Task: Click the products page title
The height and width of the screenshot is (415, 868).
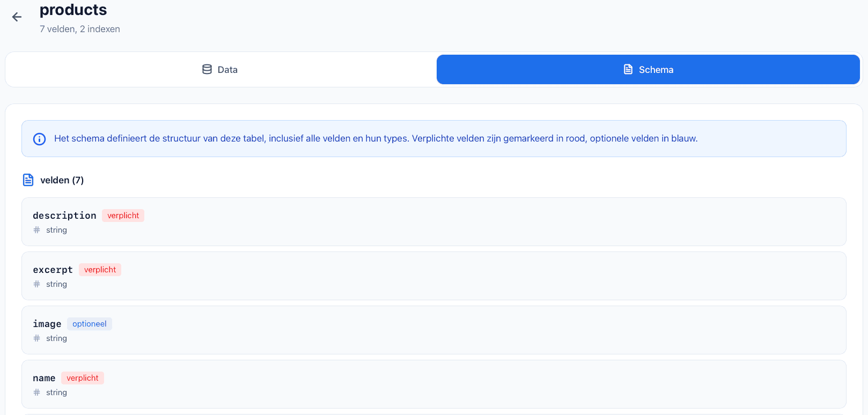Action: (x=73, y=10)
